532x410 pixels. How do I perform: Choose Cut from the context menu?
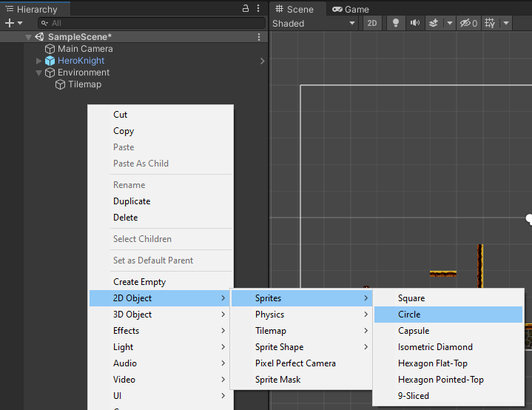[161, 115]
